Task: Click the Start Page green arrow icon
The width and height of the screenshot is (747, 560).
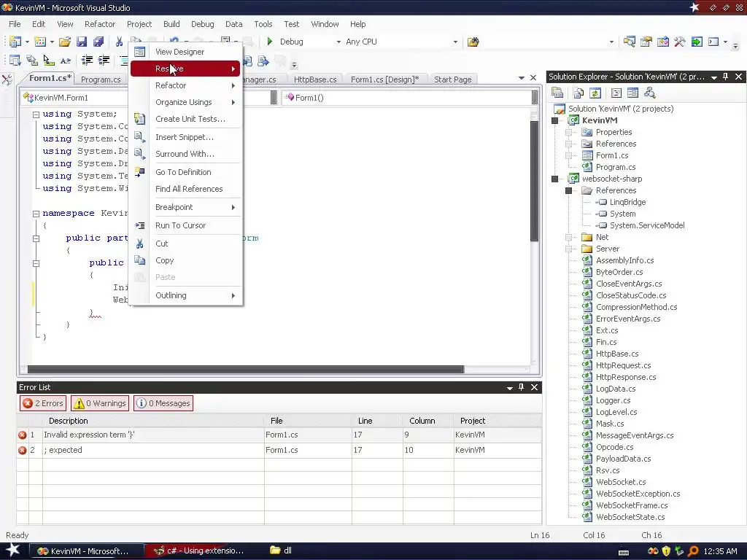Action: pos(697,42)
